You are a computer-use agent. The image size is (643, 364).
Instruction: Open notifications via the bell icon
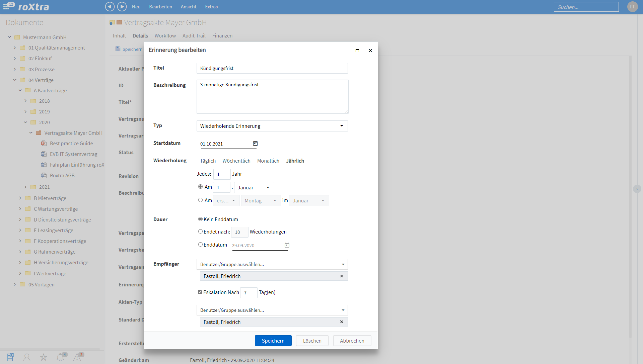(x=60, y=357)
